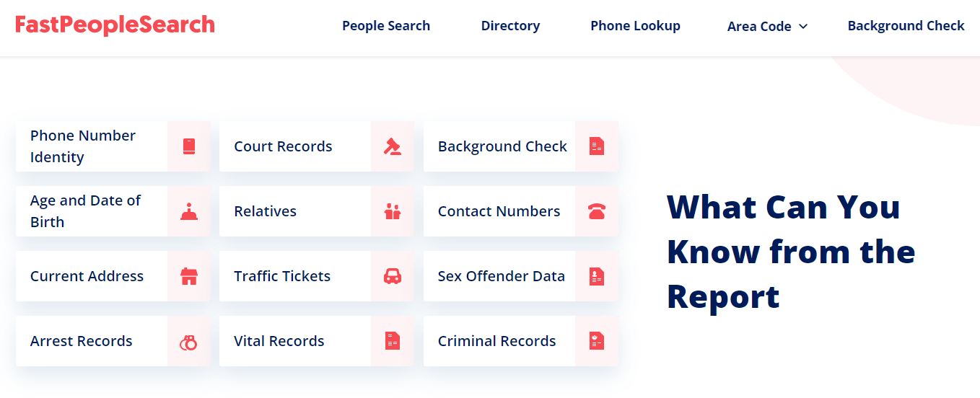Click the file icon for Vital Records
Image resolution: width=980 pixels, height=398 pixels.
coord(393,341)
